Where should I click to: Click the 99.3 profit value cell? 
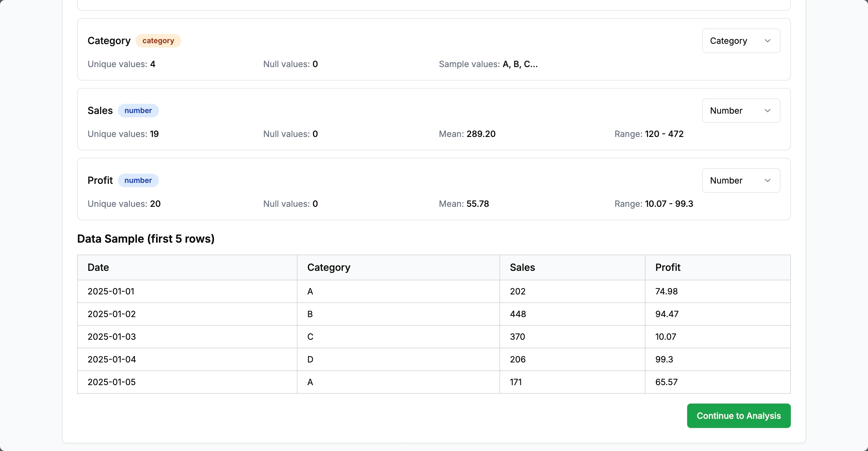[664, 359]
